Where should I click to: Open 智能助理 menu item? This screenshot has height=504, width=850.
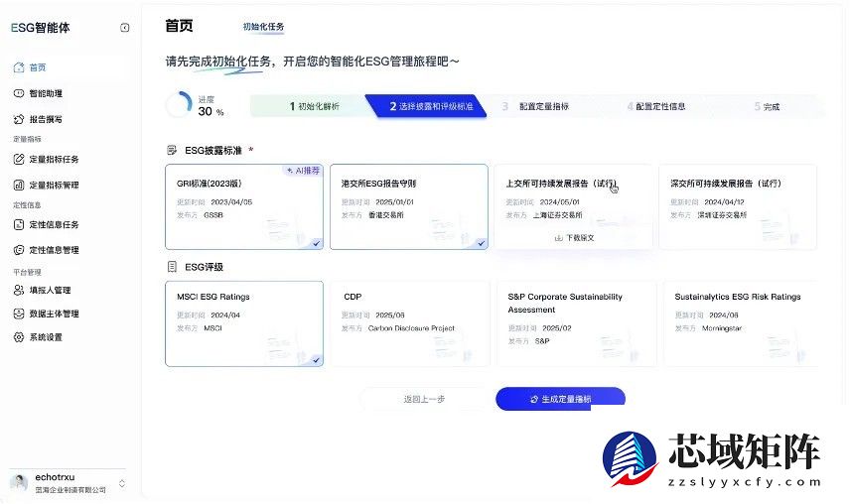point(46,93)
